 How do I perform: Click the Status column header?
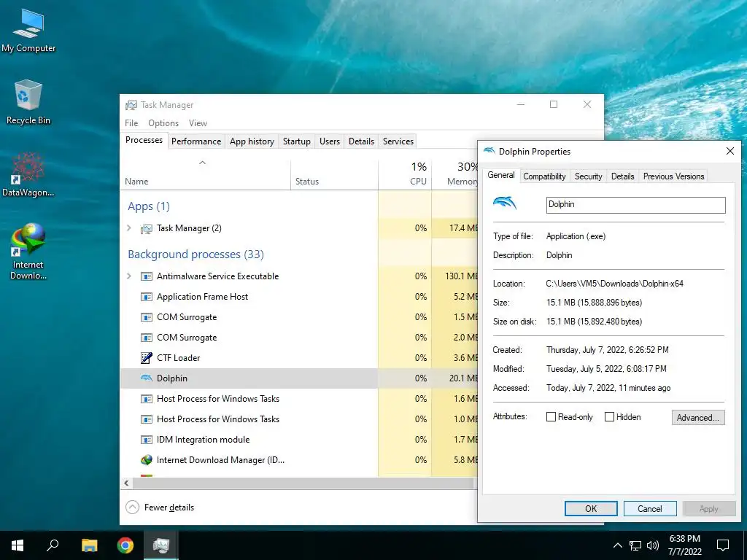click(334, 175)
